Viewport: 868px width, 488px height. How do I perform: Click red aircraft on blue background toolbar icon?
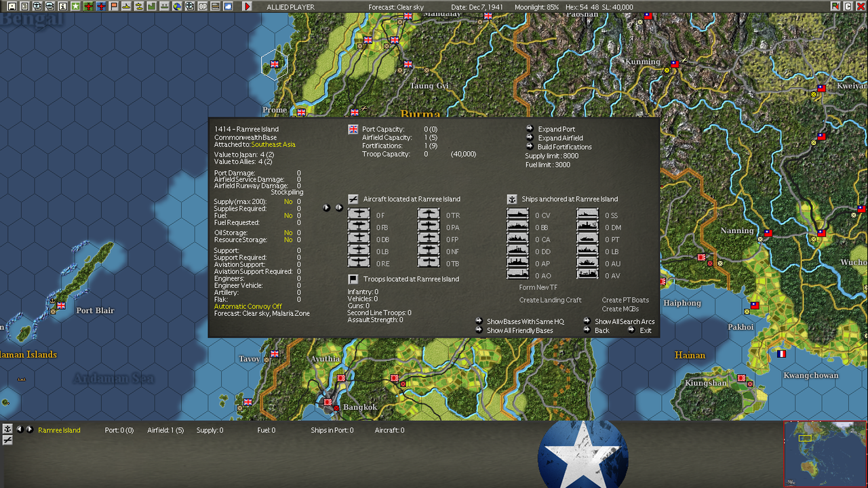pos(101,6)
